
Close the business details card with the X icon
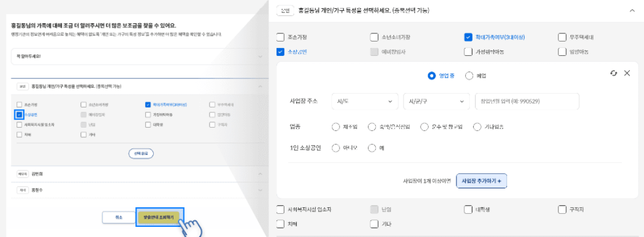click(627, 73)
